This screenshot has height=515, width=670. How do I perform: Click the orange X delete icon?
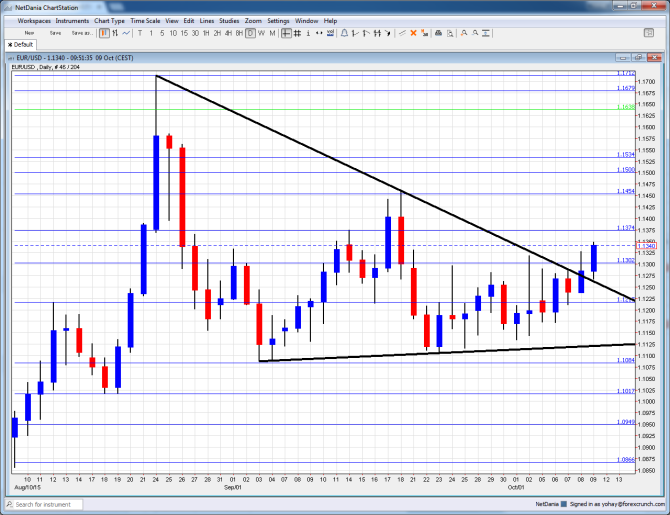pyautogui.click(x=413, y=33)
